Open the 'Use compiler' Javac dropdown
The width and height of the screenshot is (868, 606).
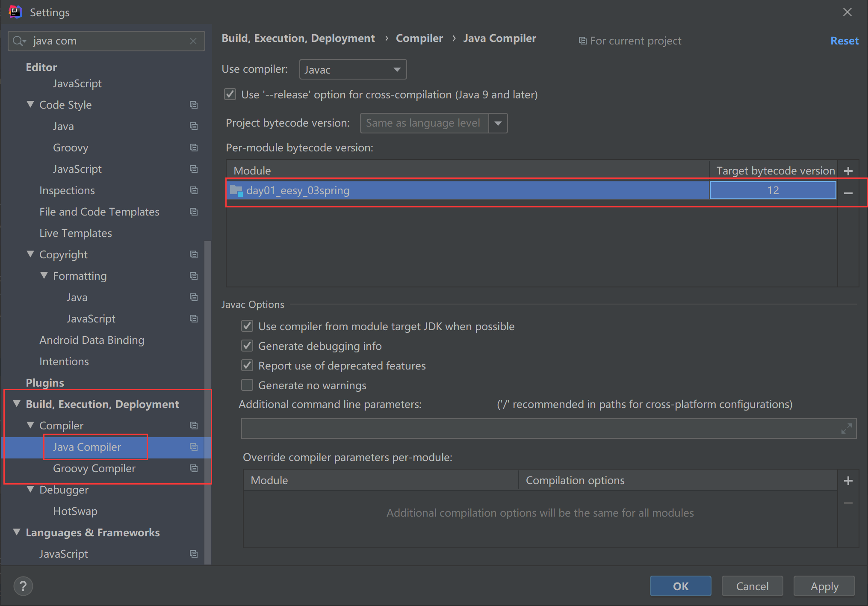(x=353, y=69)
